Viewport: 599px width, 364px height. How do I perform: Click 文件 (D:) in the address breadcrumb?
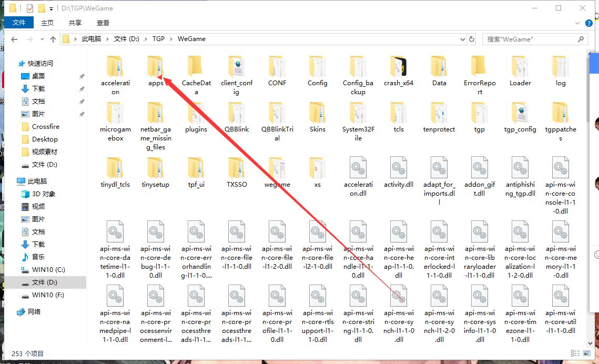(126, 39)
